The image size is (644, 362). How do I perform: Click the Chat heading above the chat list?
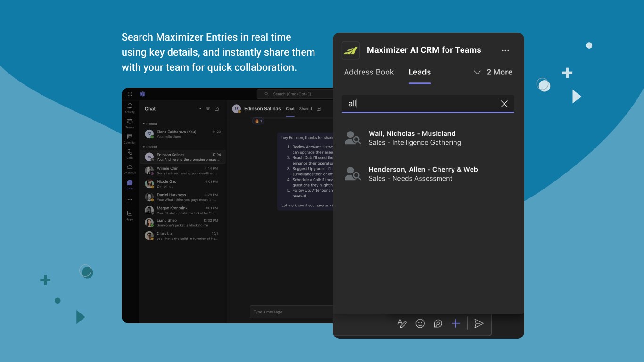[150, 109]
